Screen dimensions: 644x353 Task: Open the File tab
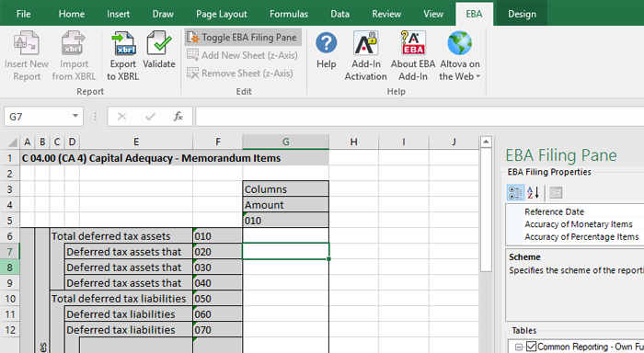[23, 14]
